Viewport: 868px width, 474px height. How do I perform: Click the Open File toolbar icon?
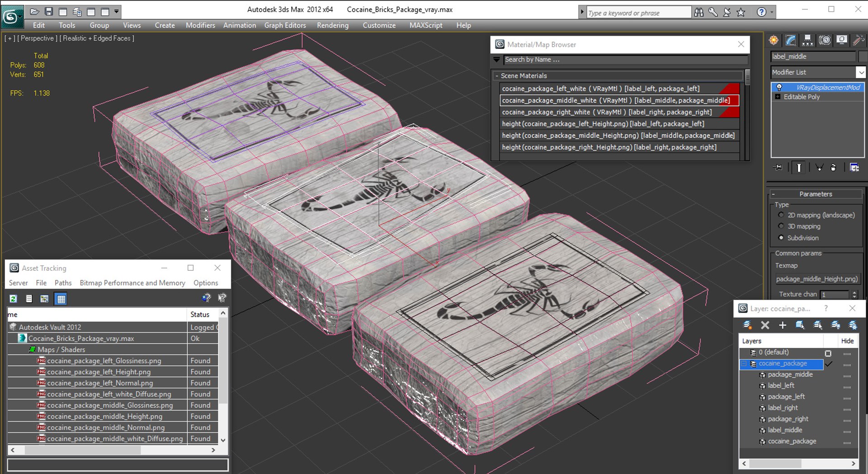[x=35, y=12]
